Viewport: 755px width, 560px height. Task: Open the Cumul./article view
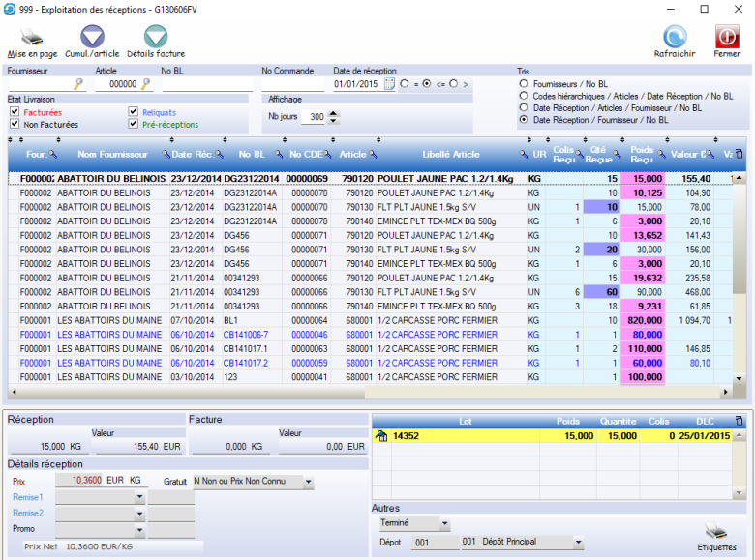pos(92,38)
